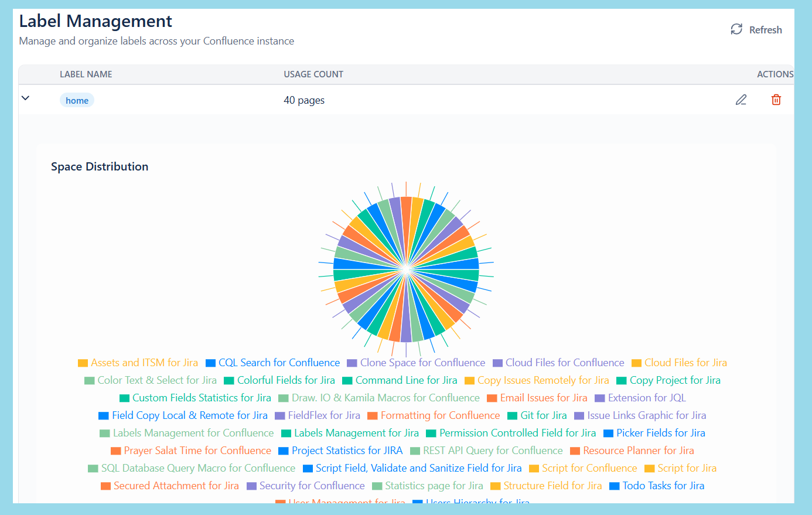Select Issue Links Graphic for Jira legend
Screen dimensions: 812x515
tap(640, 415)
